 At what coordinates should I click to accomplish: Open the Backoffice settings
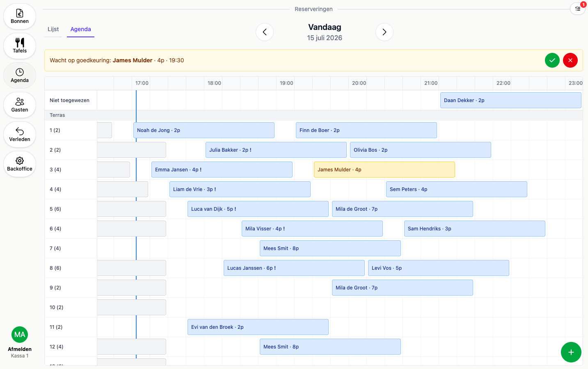click(20, 164)
